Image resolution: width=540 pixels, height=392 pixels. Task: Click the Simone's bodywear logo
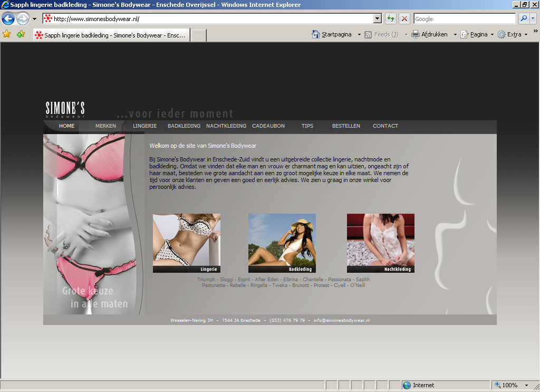tap(65, 110)
